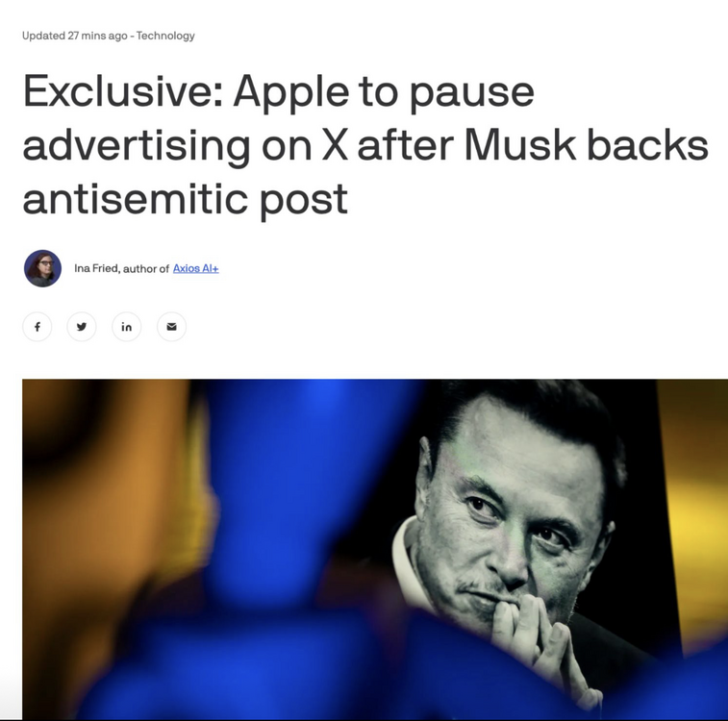728x721 pixels.
Task: Click the 'Updated 27 mins ago' timestamp
Action: point(74,36)
